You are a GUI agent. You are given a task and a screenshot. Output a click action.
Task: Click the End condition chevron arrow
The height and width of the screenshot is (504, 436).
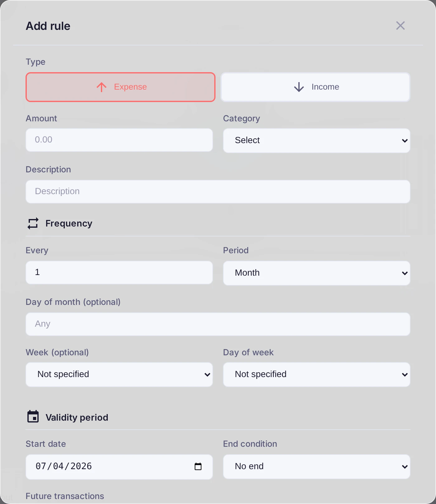click(405, 467)
